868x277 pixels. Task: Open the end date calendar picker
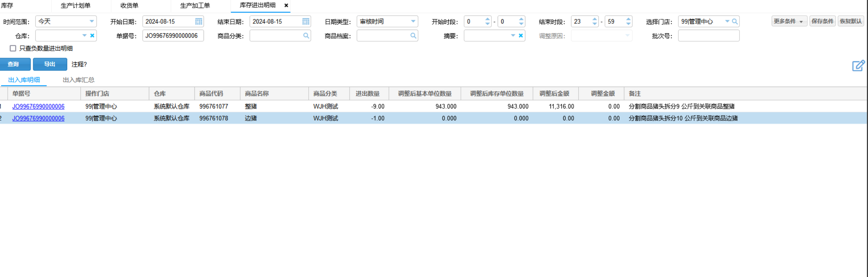tap(306, 22)
